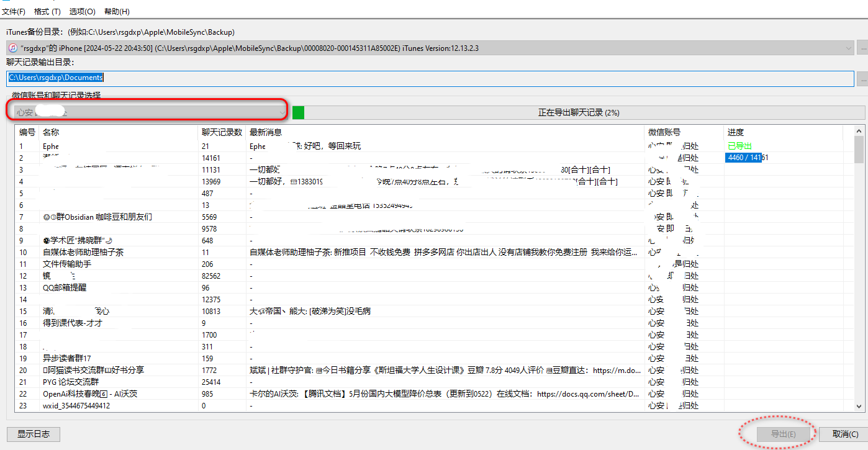Select the PYG 论坛交流群 row
868x450 pixels.
435,382
